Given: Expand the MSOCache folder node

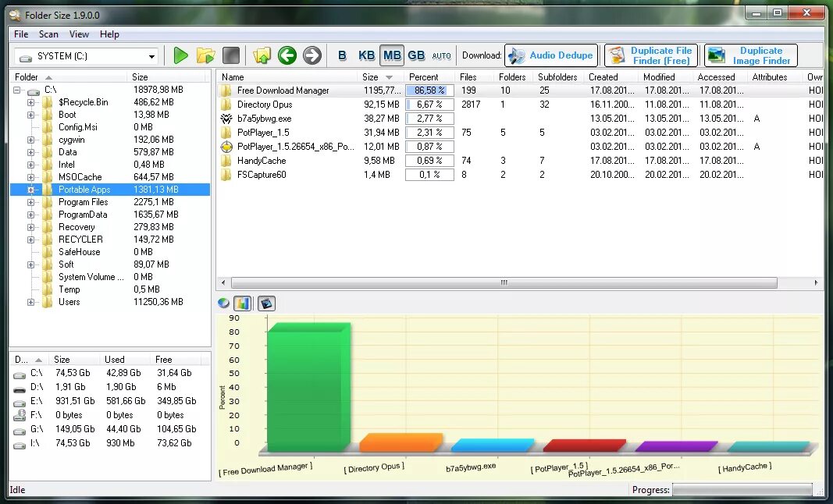Looking at the screenshot, I should point(30,177).
